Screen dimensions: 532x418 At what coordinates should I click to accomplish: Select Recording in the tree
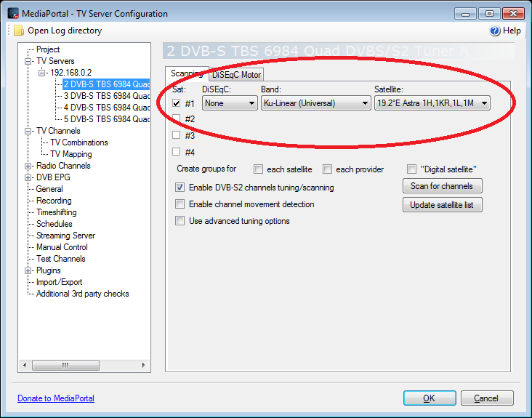(54, 201)
